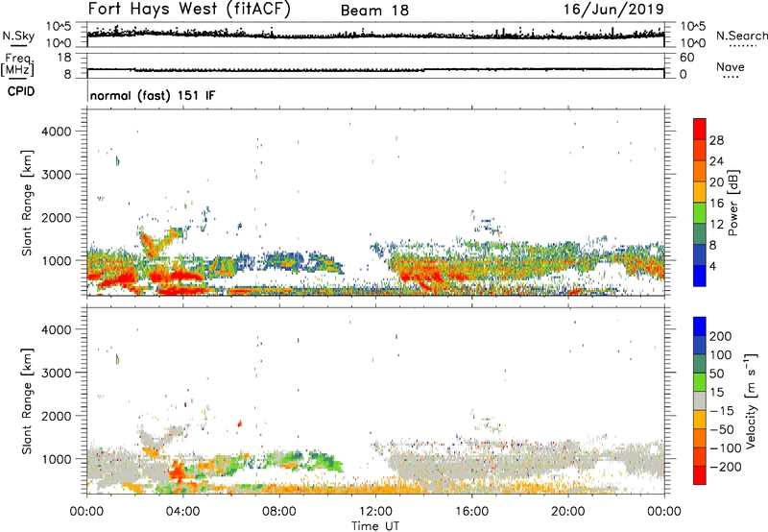This screenshot has height=532, width=768.
Task: Click the velocity panel 'Slant Range [km]' label
Action: point(27,400)
